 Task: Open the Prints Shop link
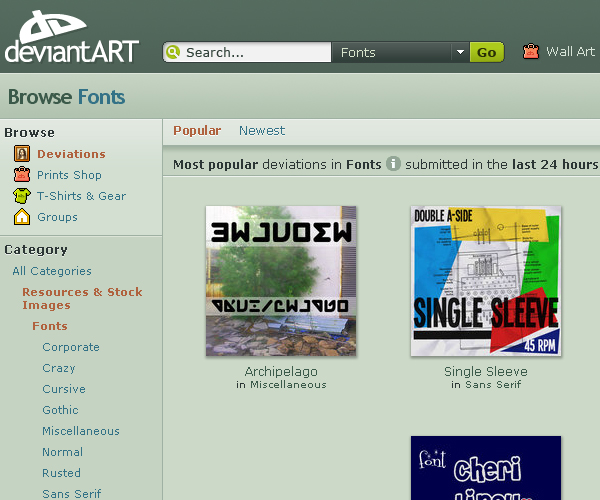pyautogui.click(x=69, y=175)
